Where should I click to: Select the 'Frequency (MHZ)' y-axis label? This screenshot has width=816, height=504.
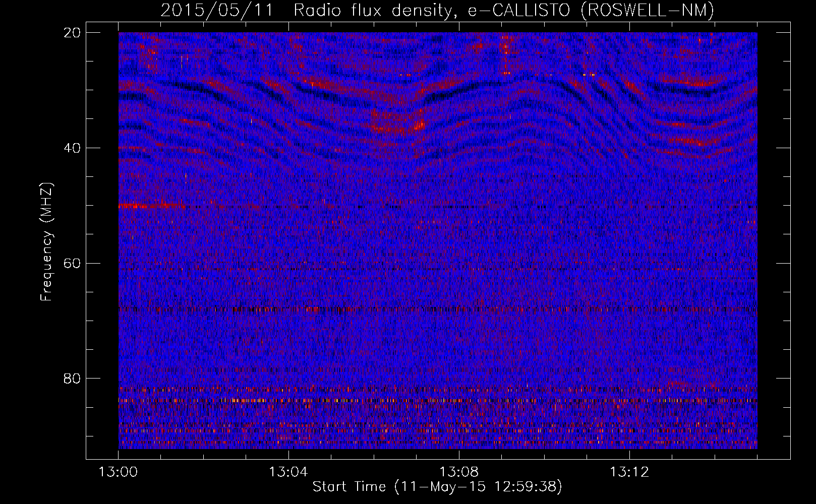pos(46,242)
